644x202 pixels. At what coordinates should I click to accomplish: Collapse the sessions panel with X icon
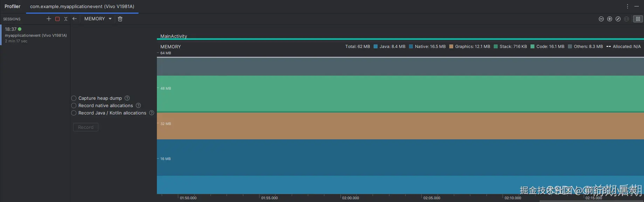point(66,19)
